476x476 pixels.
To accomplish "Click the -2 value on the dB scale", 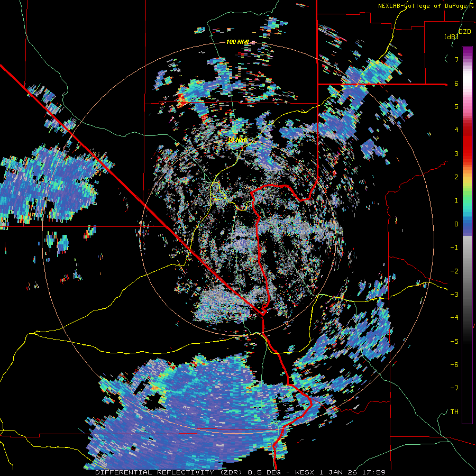I will pyautogui.click(x=454, y=271).
